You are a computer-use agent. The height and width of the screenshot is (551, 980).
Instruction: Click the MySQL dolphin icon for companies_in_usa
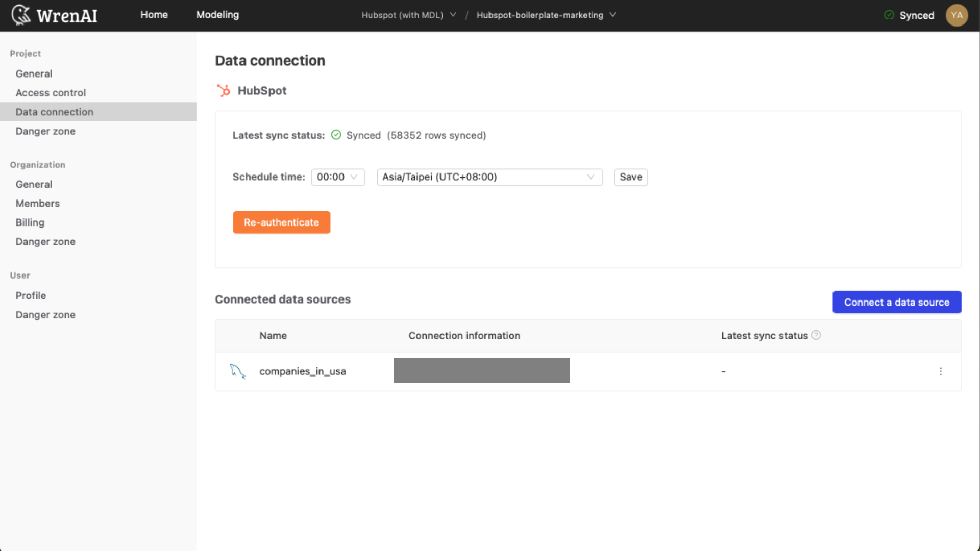(237, 371)
